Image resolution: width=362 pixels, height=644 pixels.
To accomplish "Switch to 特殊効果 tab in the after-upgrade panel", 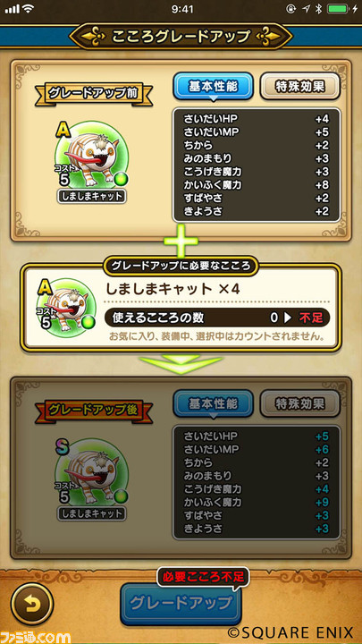I will pyautogui.click(x=300, y=404).
